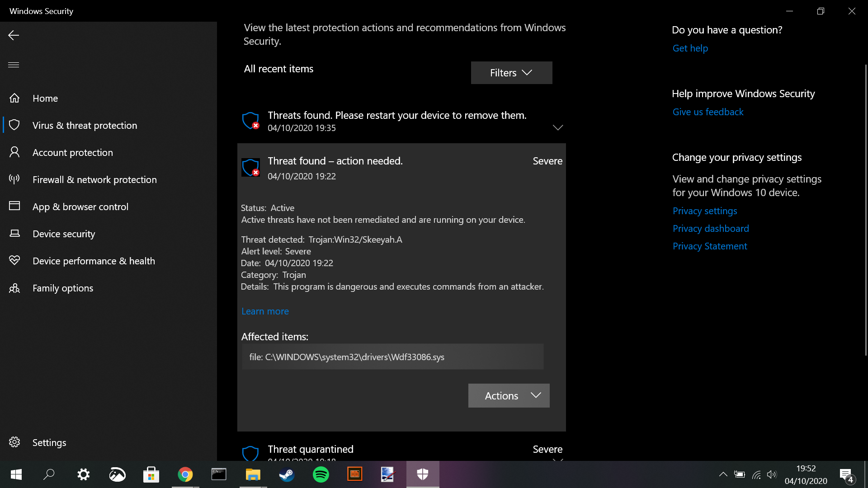
Task: Open Spotify from the taskbar
Action: tap(321, 474)
